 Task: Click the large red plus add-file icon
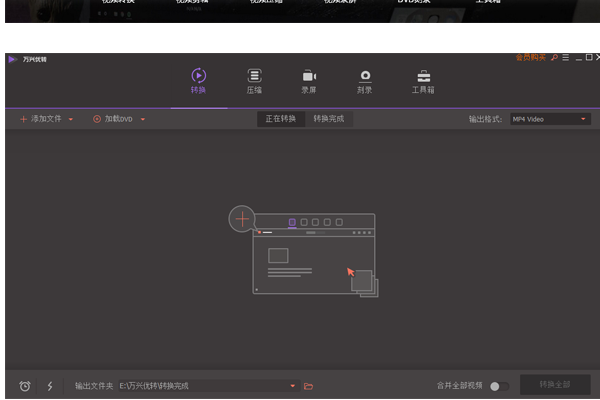click(x=241, y=218)
